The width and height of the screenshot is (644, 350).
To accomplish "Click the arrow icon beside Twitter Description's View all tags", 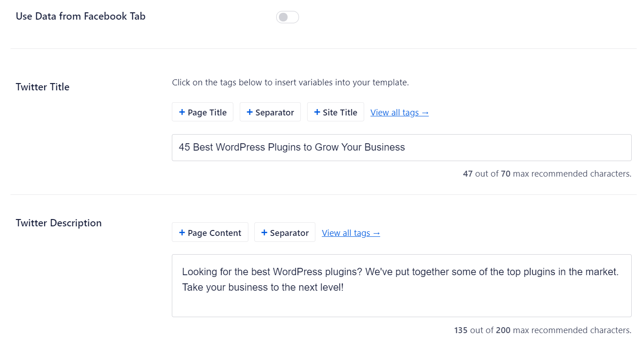I will (x=376, y=233).
